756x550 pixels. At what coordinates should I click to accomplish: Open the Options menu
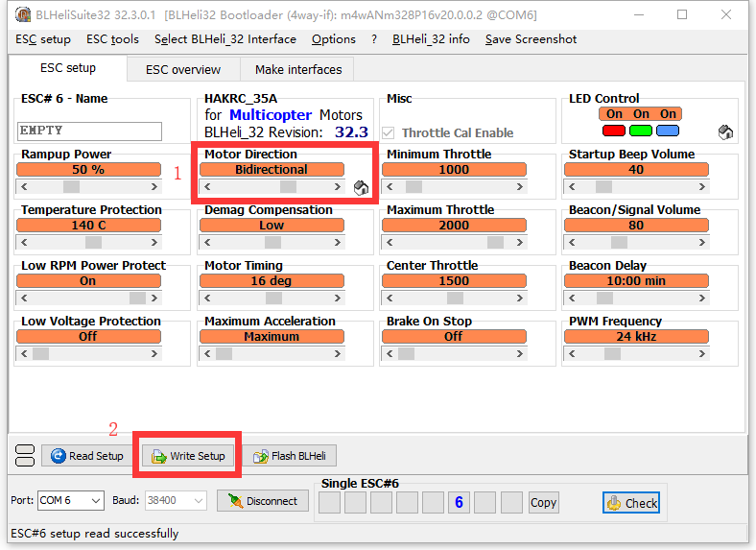[334, 39]
